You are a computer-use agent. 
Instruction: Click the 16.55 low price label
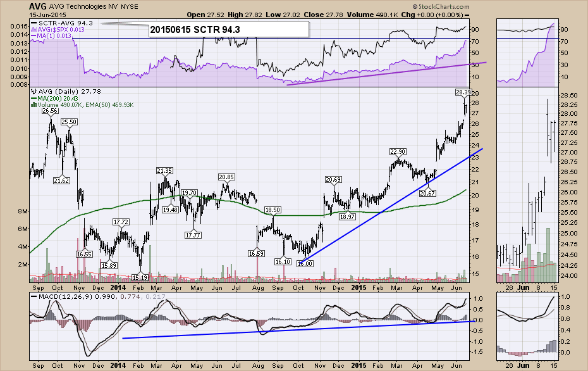84,255
